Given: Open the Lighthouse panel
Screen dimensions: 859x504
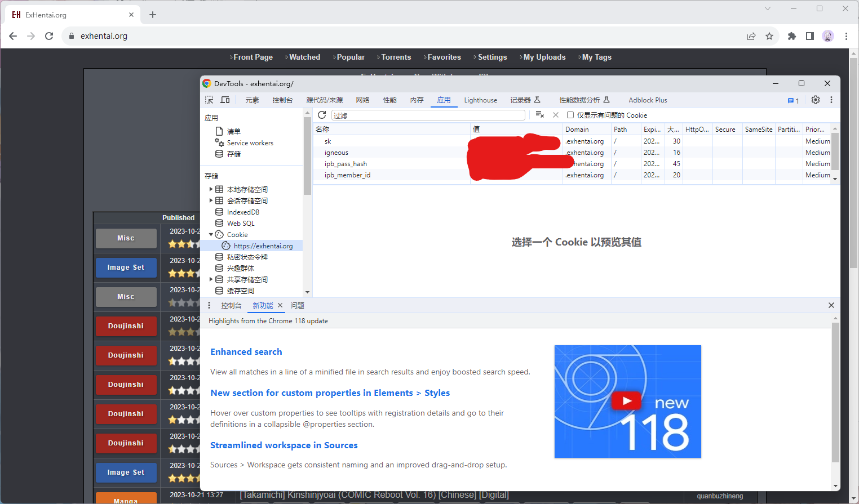Looking at the screenshot, I should pyautogui.click(x=480, y=100).
